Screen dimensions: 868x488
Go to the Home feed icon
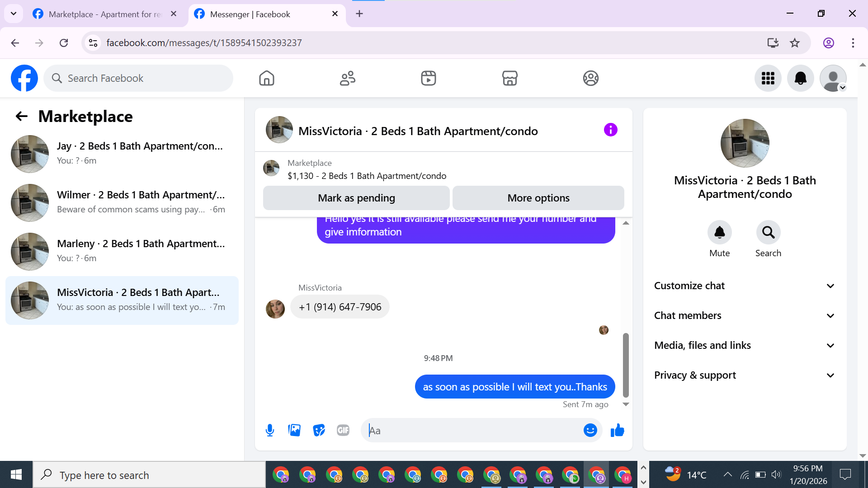267,78
